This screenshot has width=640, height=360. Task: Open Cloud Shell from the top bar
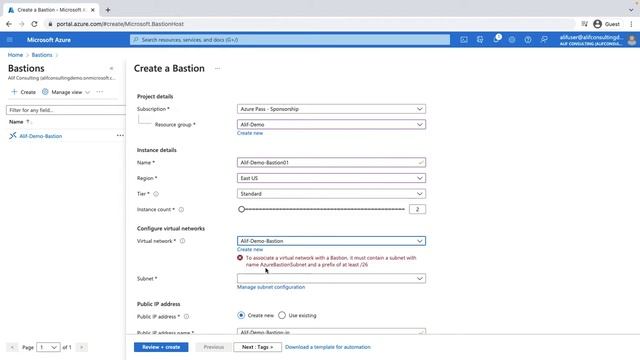tap(464, 40)
